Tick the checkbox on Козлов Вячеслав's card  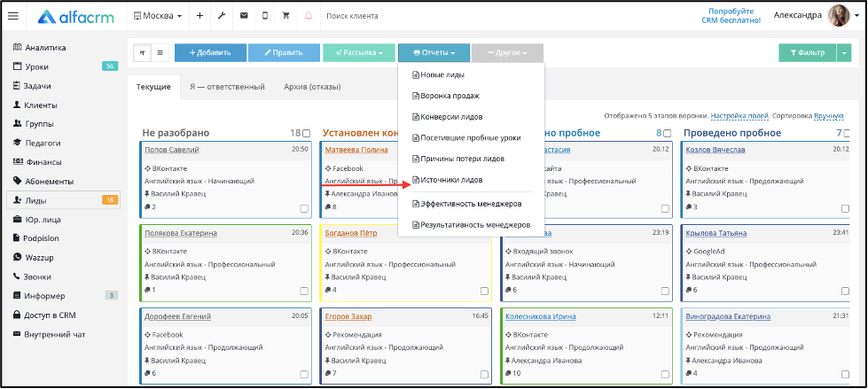845,208
